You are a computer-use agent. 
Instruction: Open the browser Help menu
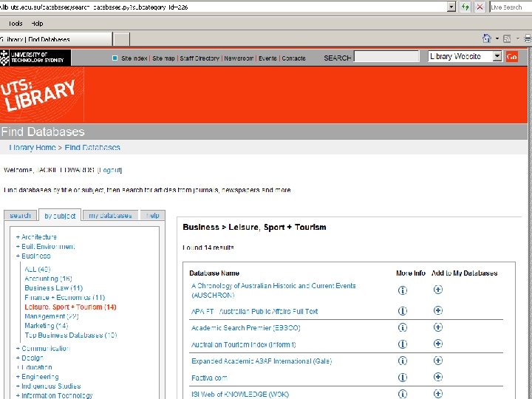click(x=38, y=24)
